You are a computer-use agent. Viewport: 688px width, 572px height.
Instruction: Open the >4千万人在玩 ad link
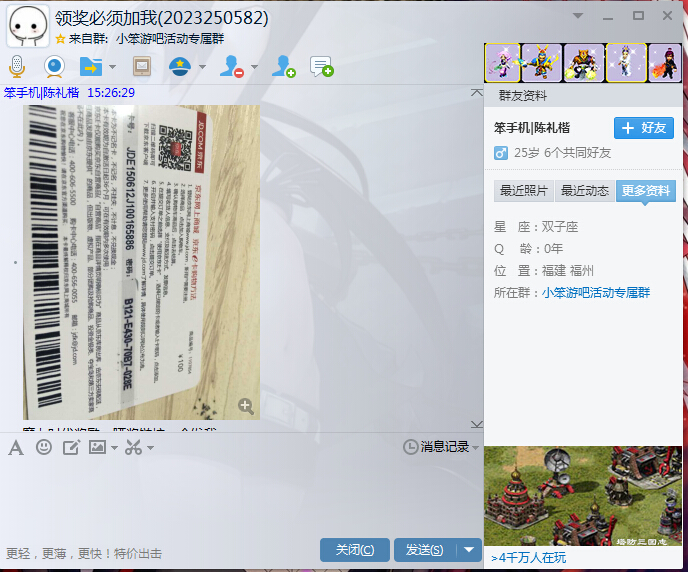pyautogui.click(x=529, y=558)
